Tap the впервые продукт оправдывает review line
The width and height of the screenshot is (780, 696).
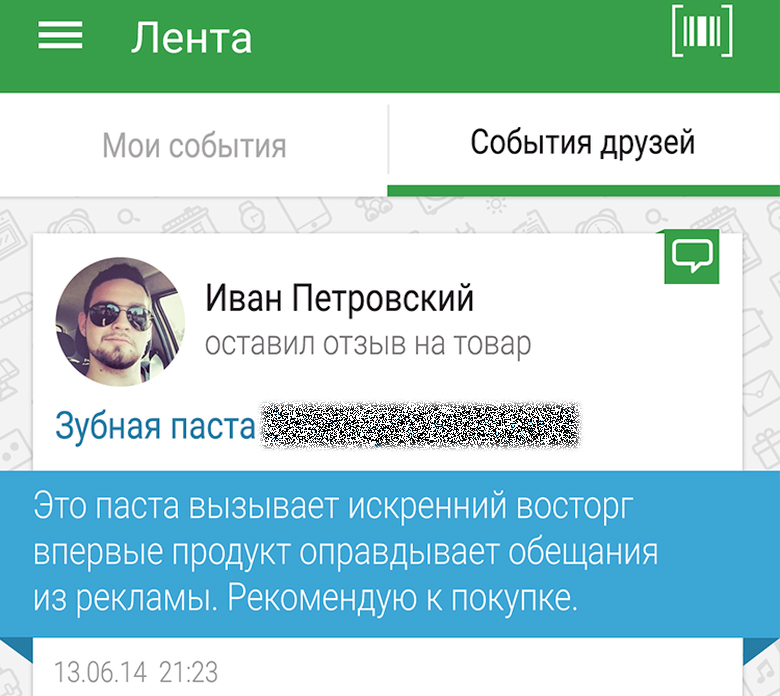pyautogui.click(x=346, y=552)
